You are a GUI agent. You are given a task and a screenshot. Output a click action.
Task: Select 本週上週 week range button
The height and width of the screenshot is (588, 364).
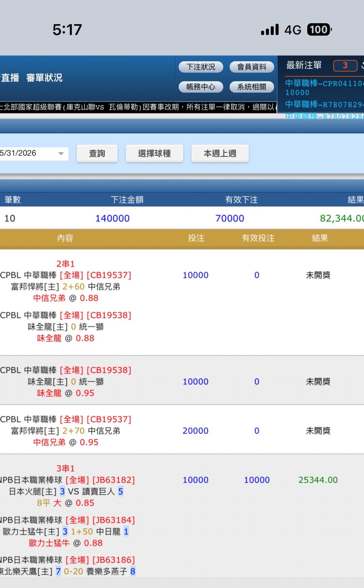pyautogui.click(x=220, y=153)
